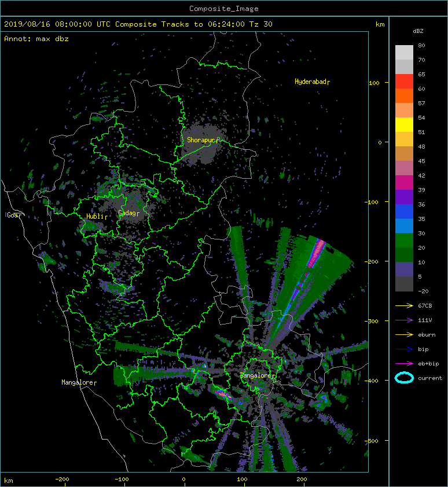The height and width of the screenshot is (487, 448).
Task: Click the 80 value on dBZ scale
Action: tap(421, 45)
